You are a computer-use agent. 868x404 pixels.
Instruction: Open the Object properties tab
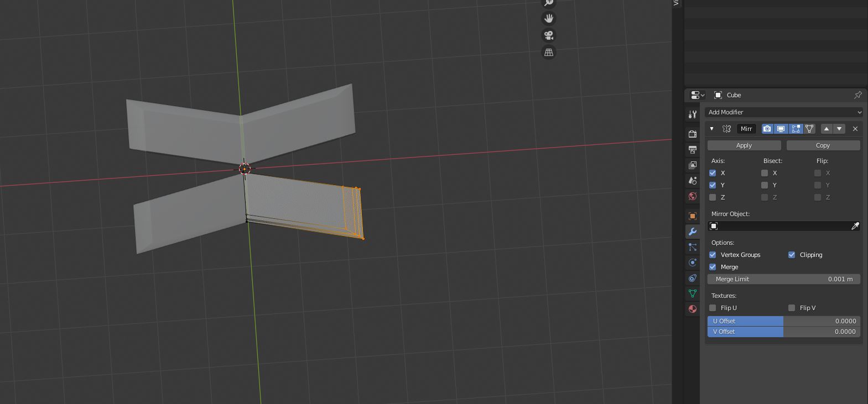coord(693,216)
